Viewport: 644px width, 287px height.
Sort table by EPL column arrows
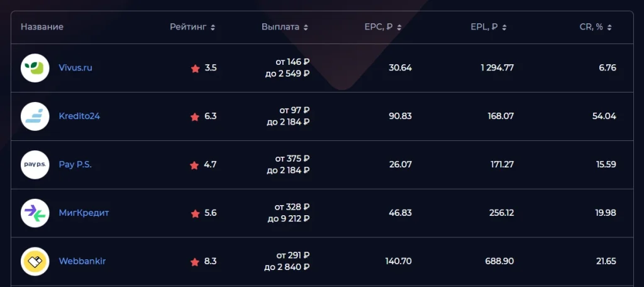504,28
